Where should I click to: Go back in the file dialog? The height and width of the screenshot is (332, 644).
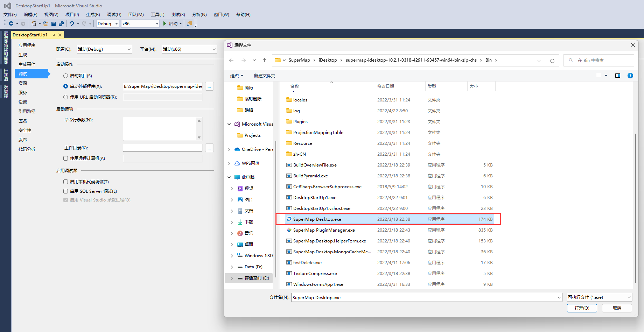click(231, 60)
